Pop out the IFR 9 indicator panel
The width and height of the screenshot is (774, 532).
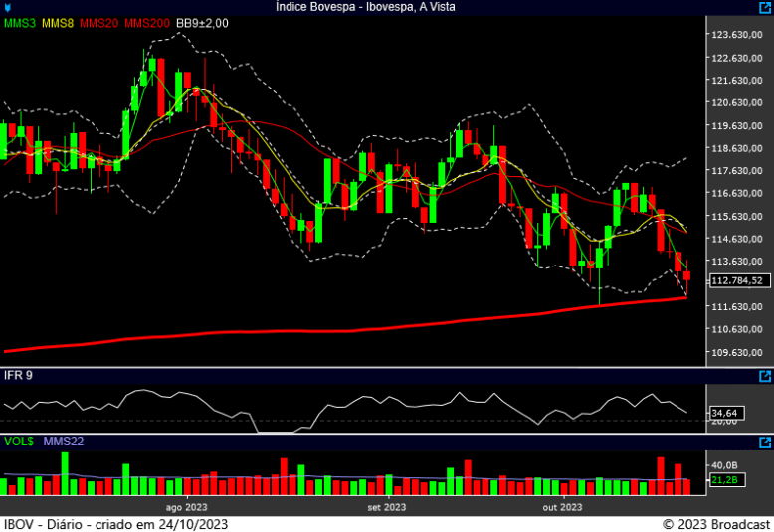pyautogui.click(x=765, y=376)
